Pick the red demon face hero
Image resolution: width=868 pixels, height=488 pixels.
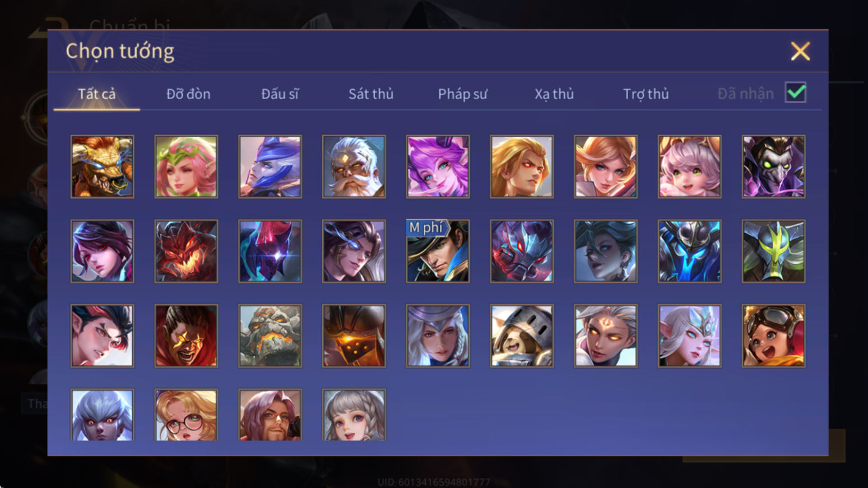click(x=186, y=251)
